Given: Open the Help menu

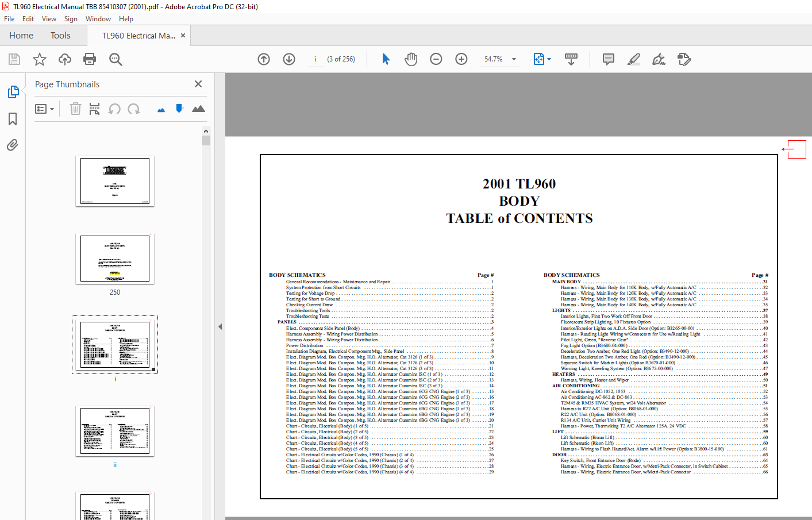Looking at the screenshot, I should click(x=126, y=19).
